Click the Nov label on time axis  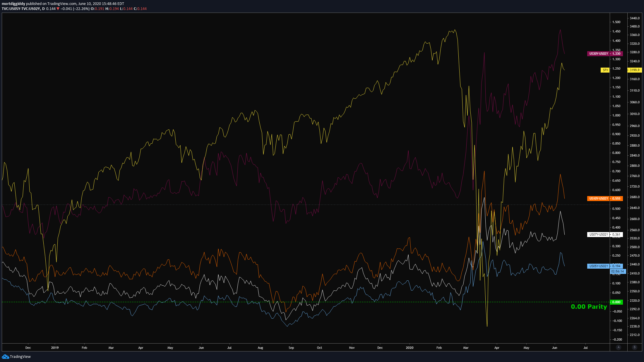(352, 348)
